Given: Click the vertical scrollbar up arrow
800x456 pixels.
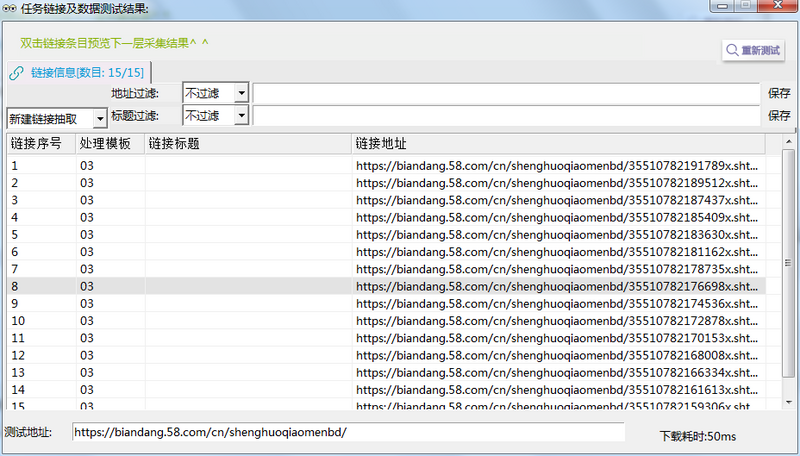Looking at the screenshot, I should [x=789, y=141].
